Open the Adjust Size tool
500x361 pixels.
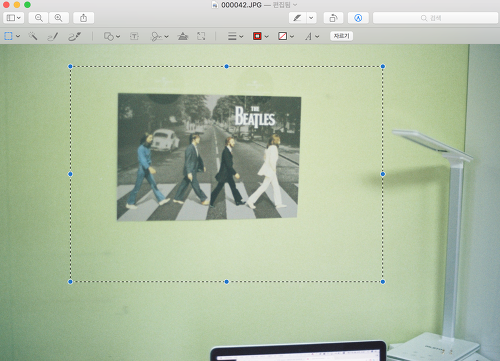click(x=201, y=36)
